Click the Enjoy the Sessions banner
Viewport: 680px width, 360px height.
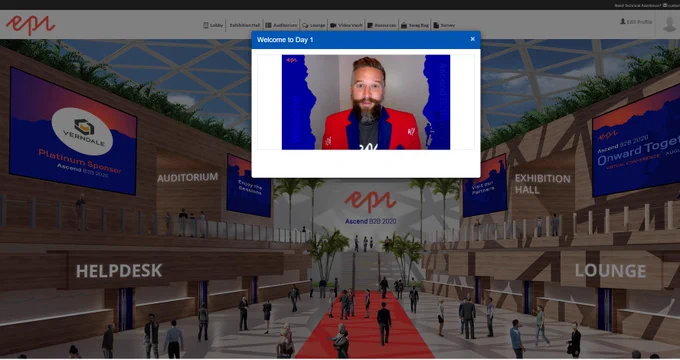coord(249,186)
